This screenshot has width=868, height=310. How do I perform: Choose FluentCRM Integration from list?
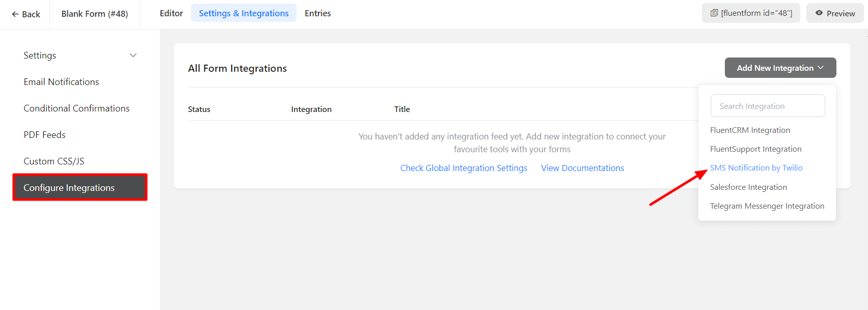pos(750,130)
